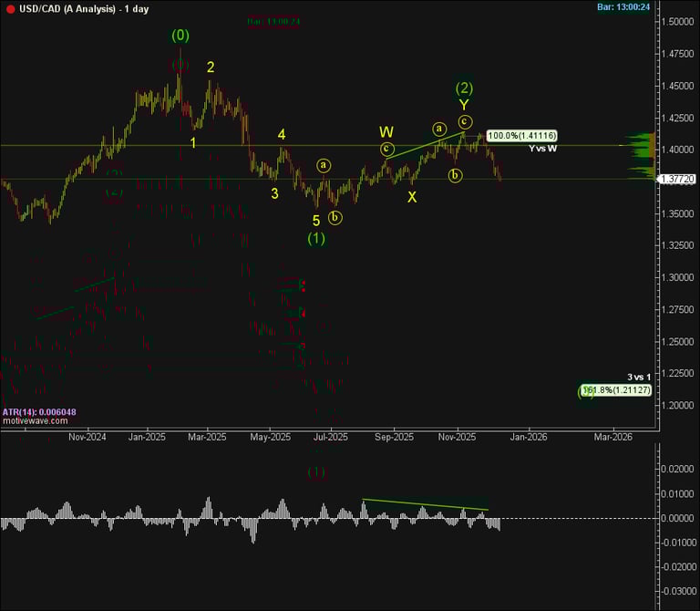Select the green (1) label below wave 5
The width and height of the screenshot is (700, 611).
[316, 239]
